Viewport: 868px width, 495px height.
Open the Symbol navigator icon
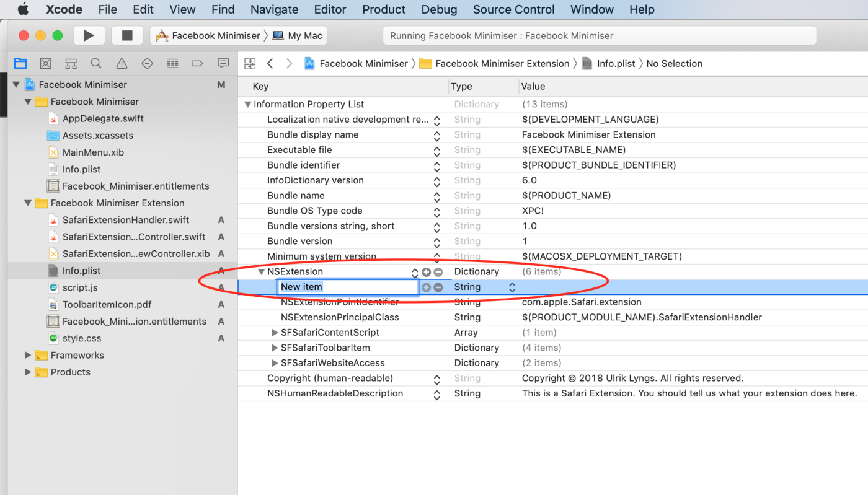tap(71, 63)
